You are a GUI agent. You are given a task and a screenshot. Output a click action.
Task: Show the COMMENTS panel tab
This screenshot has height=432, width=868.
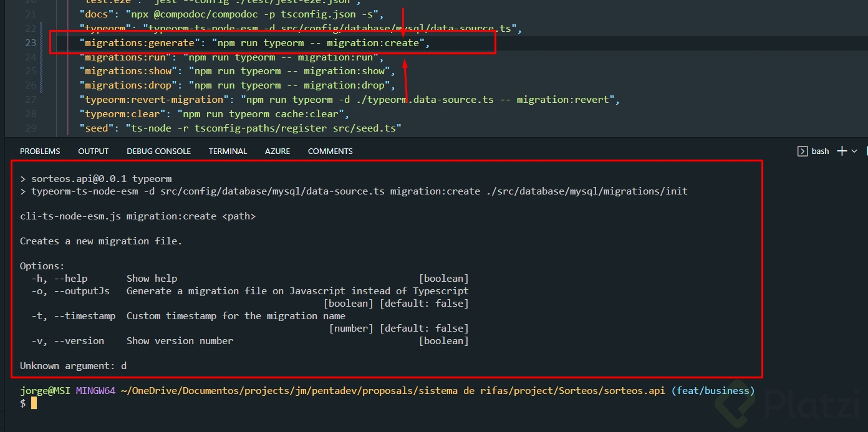pos(330,151)
